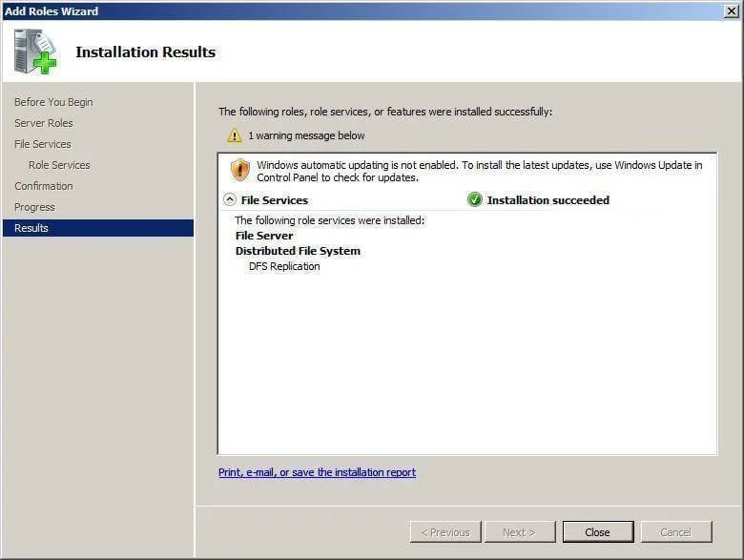Click the 'File Services' results heading
The height and width of the screenshot is (560, 744).
click(x=275, y=200)
